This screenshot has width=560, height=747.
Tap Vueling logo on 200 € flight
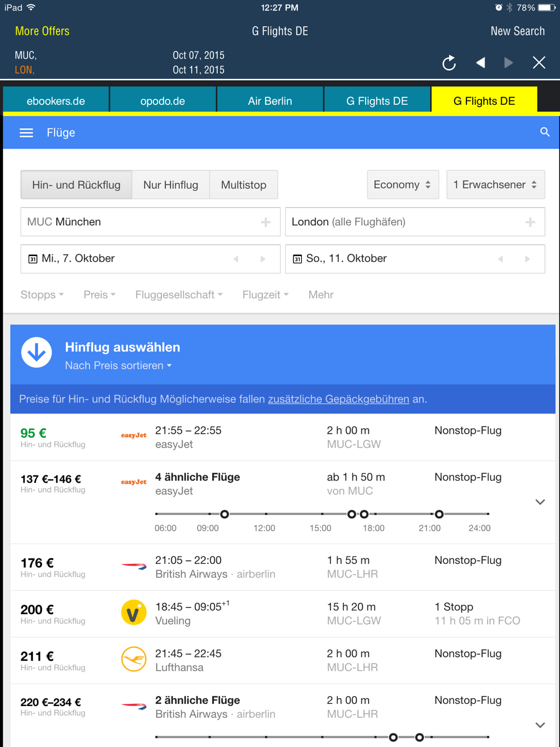[134, 613]
